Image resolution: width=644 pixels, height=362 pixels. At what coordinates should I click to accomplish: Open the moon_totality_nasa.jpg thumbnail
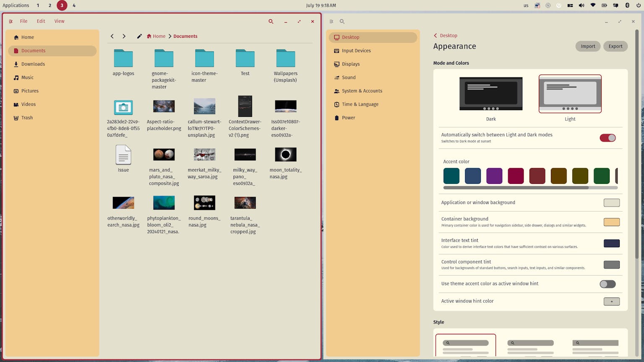point(286,155)
